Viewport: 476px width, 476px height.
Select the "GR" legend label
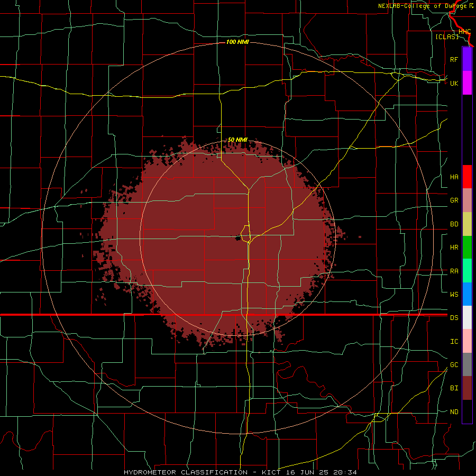click(x=454, y=200)
